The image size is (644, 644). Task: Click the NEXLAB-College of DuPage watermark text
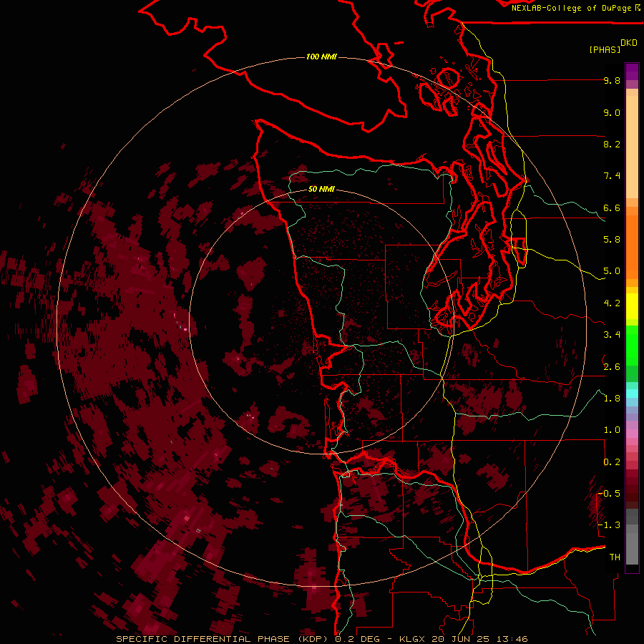pyautogui.click(x=571, y=8)
